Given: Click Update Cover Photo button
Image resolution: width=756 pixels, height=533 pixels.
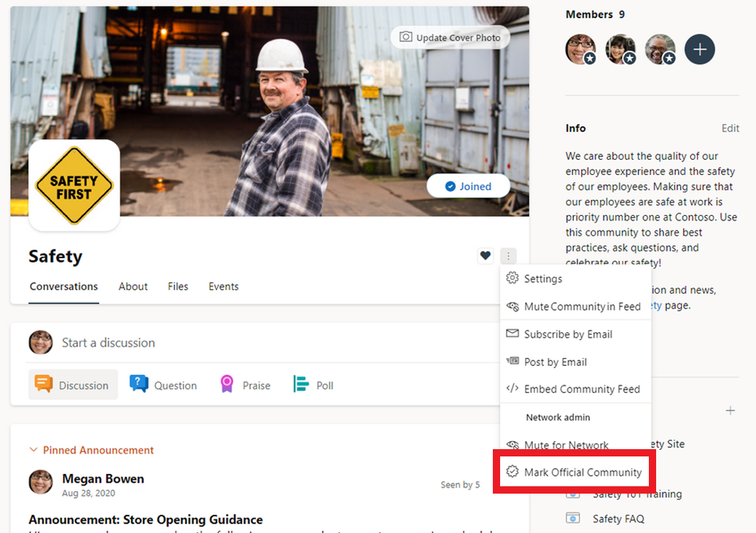Looking at the screenshot, I should pyautogui.click(x=450, y=38).
